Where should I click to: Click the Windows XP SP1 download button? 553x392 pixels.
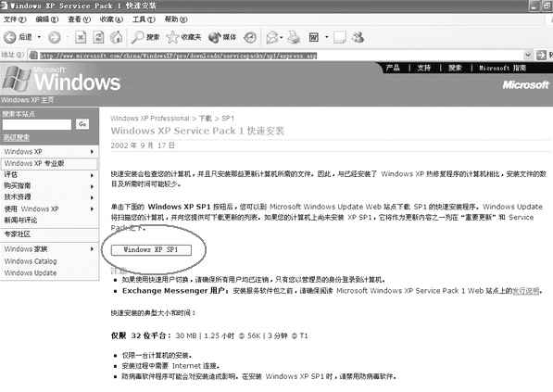coord(151,250)
